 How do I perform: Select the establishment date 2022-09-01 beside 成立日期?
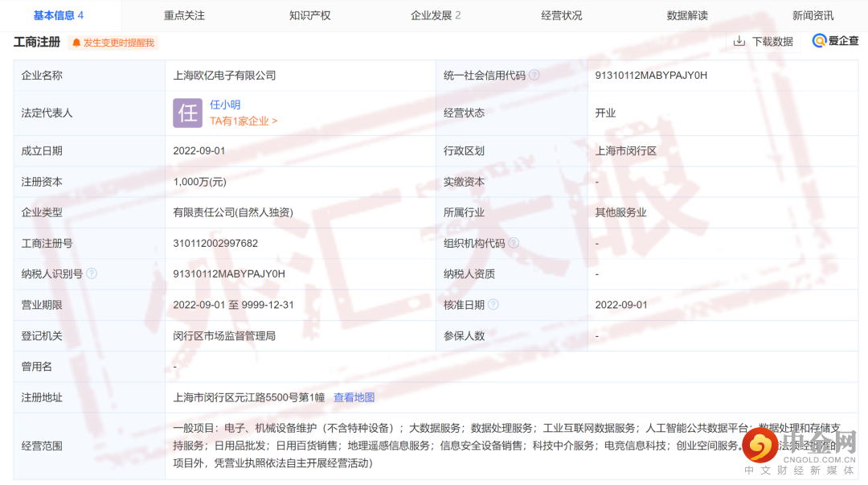199,150
